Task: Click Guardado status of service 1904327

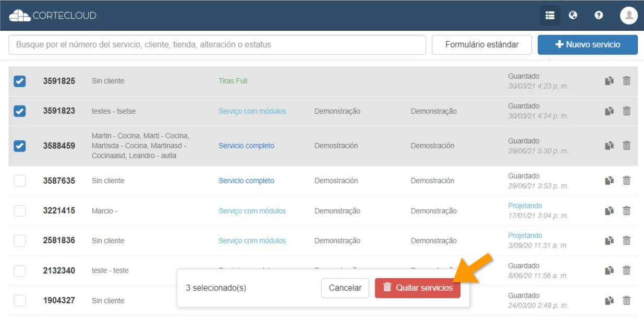Action: (x=524, y=296)
